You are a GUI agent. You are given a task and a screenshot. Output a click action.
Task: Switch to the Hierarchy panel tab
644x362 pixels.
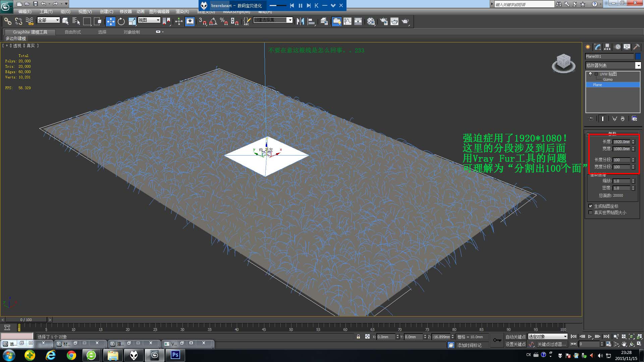[607, 47]
